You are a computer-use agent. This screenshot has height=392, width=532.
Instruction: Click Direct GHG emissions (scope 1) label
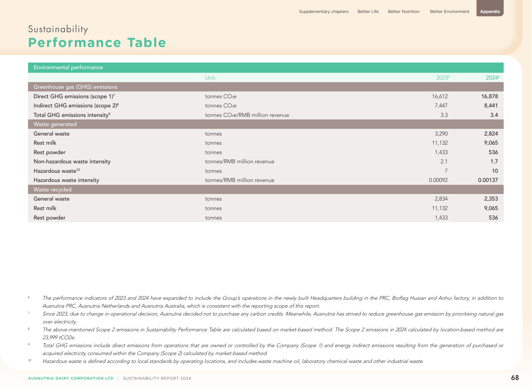[74, 96]
